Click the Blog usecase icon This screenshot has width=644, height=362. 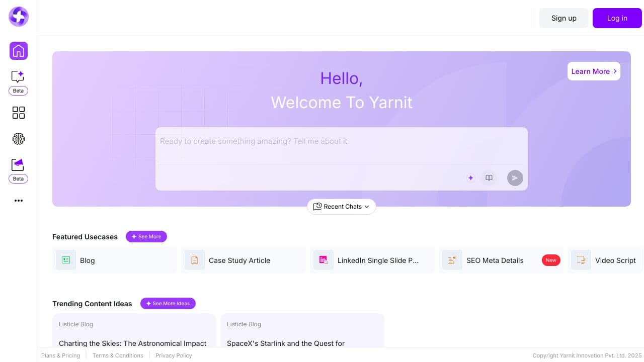(x=66, y=260)
